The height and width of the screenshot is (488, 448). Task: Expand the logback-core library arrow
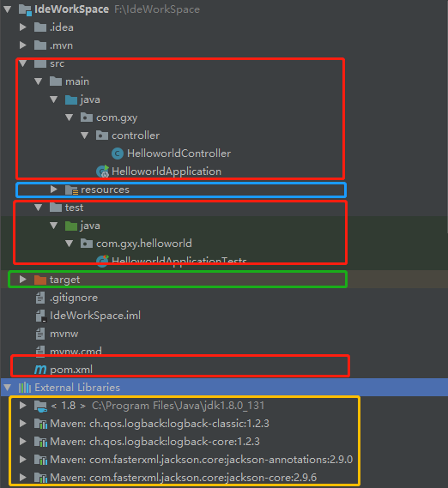point(22,442)
